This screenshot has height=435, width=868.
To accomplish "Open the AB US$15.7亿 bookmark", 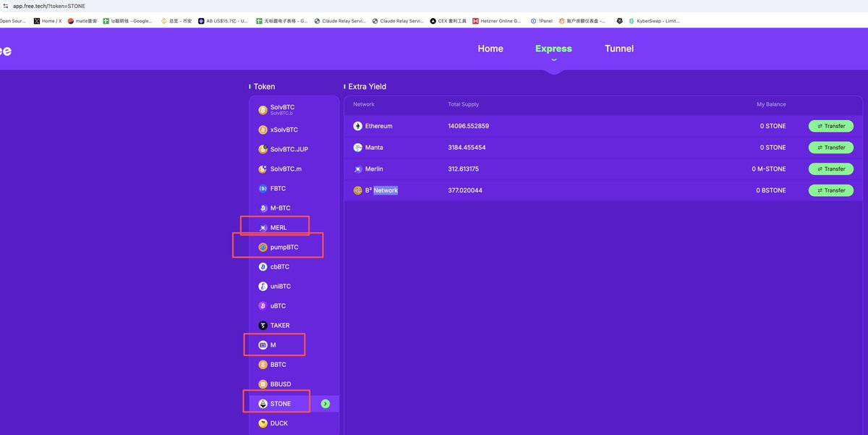I will tap(223, 21).
